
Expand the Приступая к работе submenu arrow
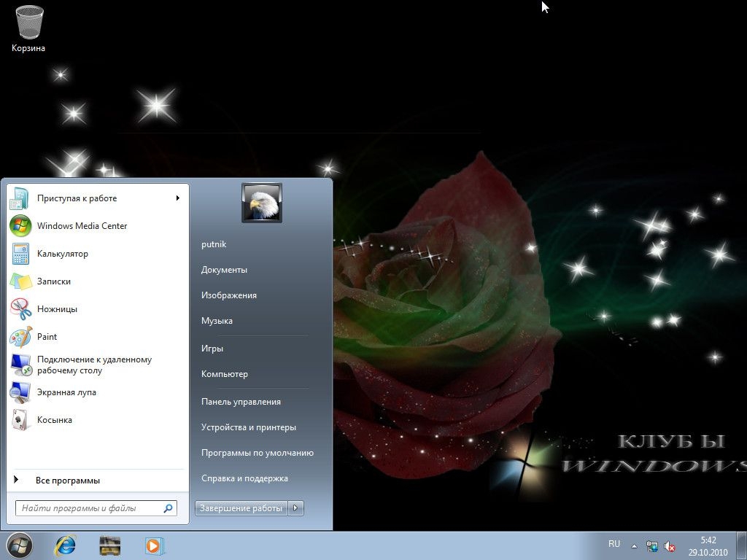point(177,198)
